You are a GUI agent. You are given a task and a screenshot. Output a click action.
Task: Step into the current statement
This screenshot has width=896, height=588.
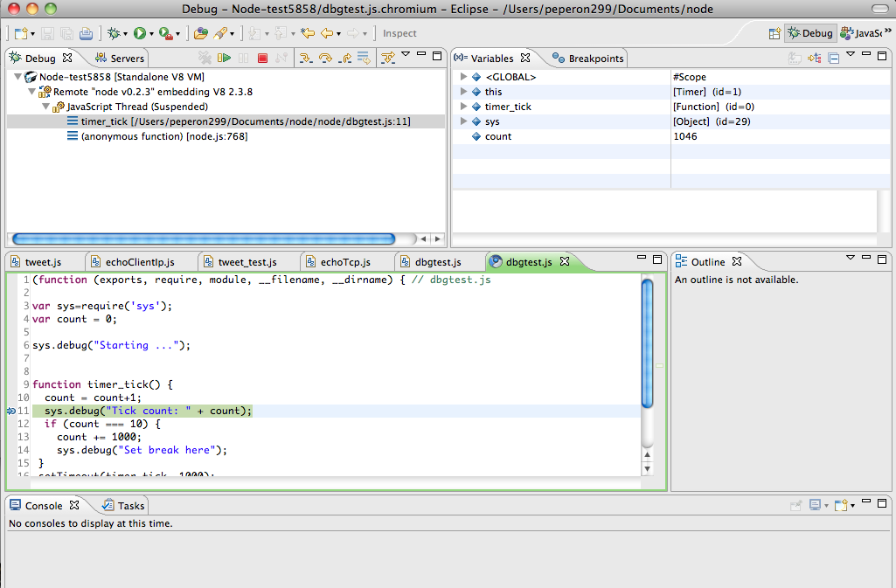(308, 56)
